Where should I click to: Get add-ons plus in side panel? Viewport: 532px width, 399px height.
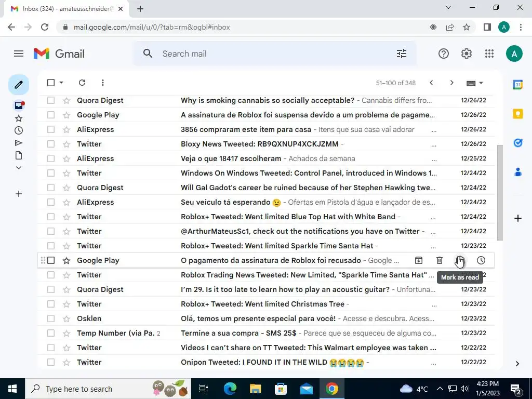518,218
